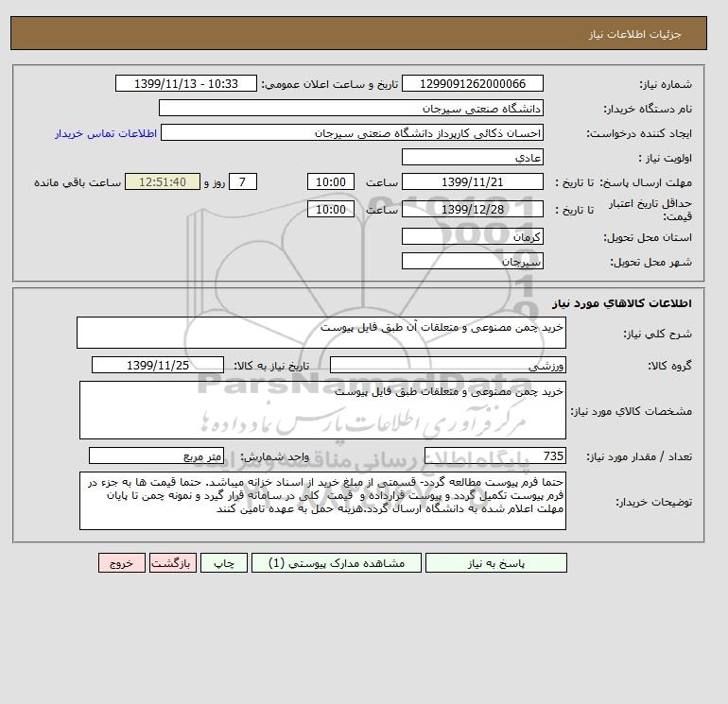Click the 'پاسخ به نیاز' button
This screenshot has height=704, width=728.
coord(495,562)
